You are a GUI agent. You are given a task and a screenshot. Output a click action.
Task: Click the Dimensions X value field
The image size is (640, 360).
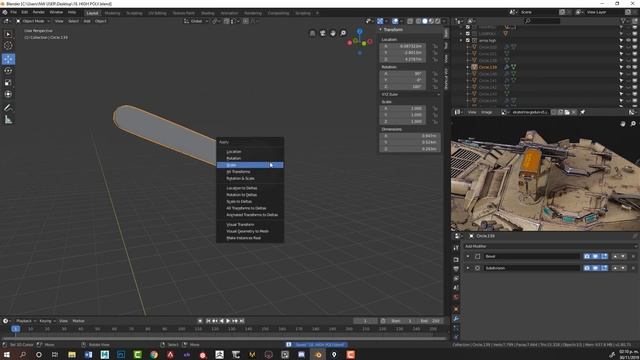pyautogui.click(x=410, y=136)
